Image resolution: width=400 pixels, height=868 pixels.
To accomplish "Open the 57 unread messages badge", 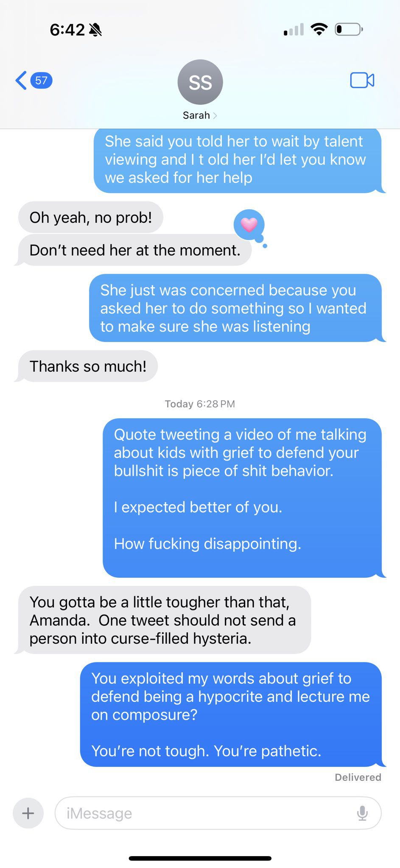I will (x=41, y=80).
